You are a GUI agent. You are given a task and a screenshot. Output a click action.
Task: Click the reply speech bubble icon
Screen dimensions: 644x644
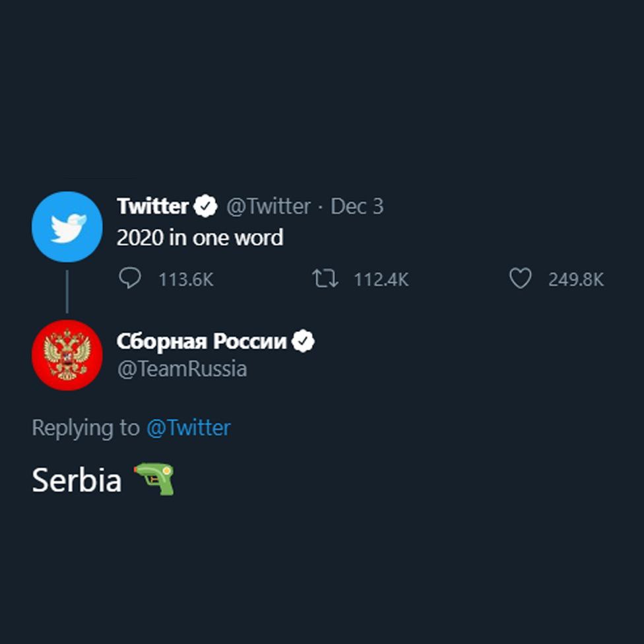point(130,278)
